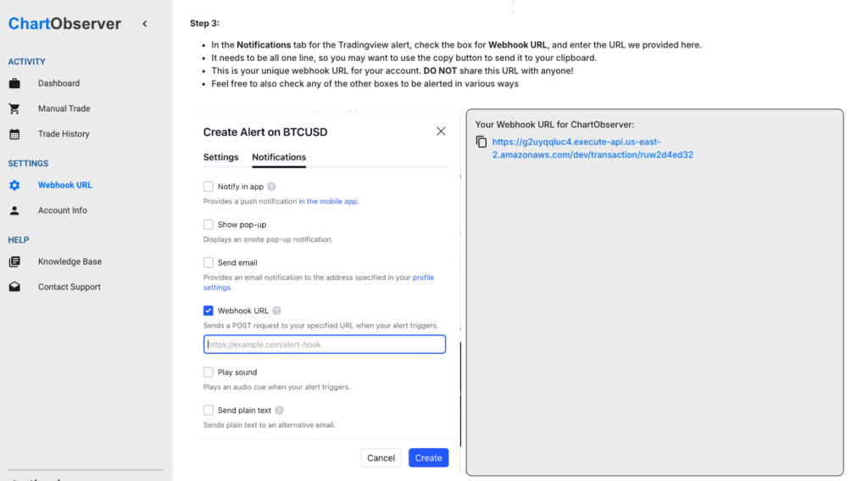Open the ChartObserver amazonaws webhook link
Viewport: 868px width, 481px height.
pyautogui.click(x=593, y=148)
